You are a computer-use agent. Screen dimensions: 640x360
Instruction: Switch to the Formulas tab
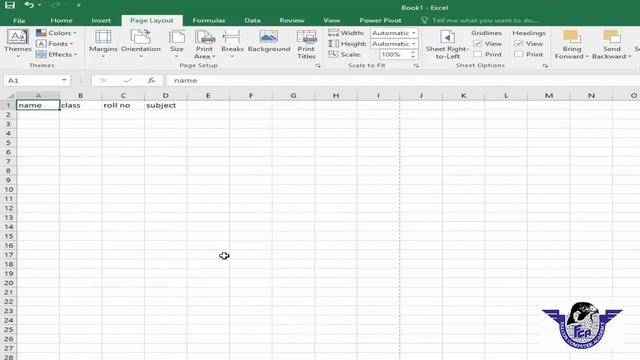tap(209, 20)
